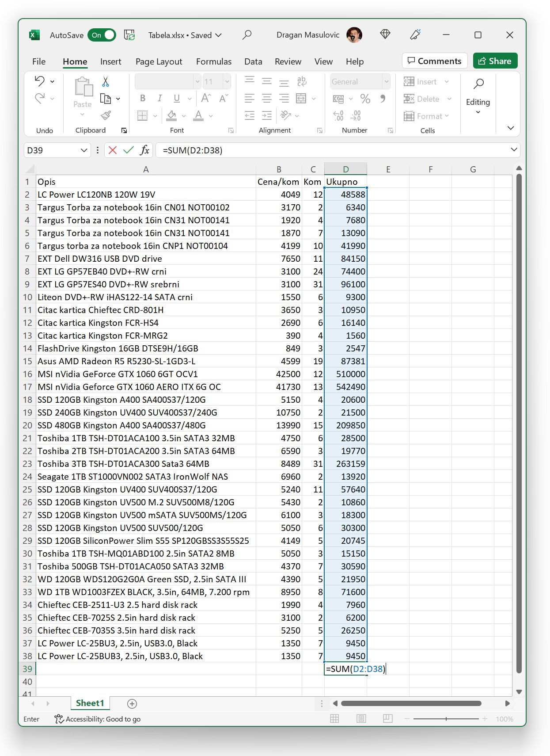Image resolution: width=550 pixels, height=756 pixels.
Task: Click the Percent Style icon
Action: (x=365, y=98)
